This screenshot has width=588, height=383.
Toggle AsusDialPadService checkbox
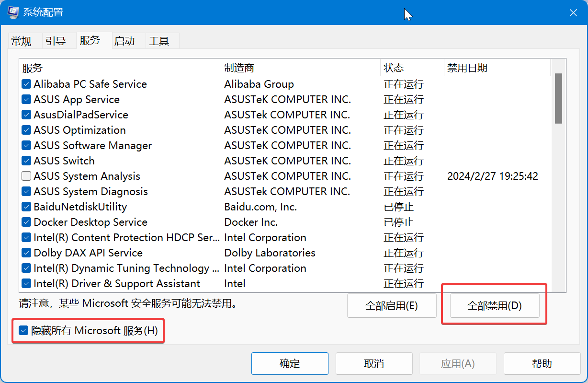point(26,115)
